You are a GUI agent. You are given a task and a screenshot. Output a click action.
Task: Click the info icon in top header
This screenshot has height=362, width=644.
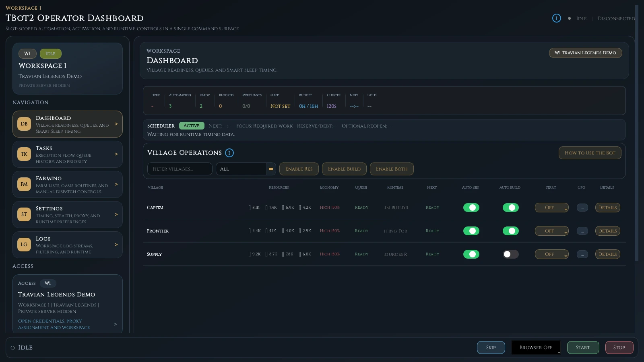point(556,18)
